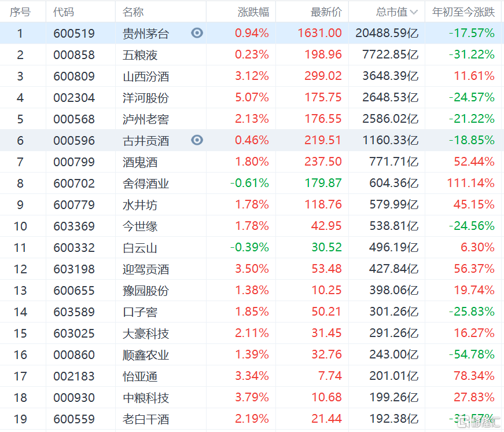Open sort arrow on 总市值 header

click(414, 12)
